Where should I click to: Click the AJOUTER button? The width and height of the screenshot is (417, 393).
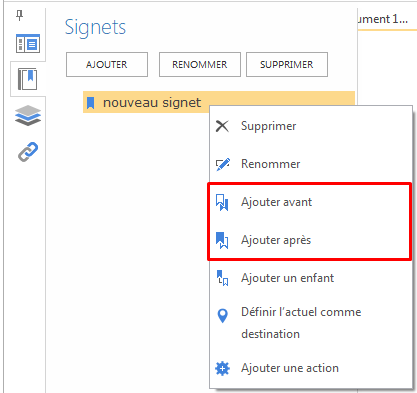[107, 64]
